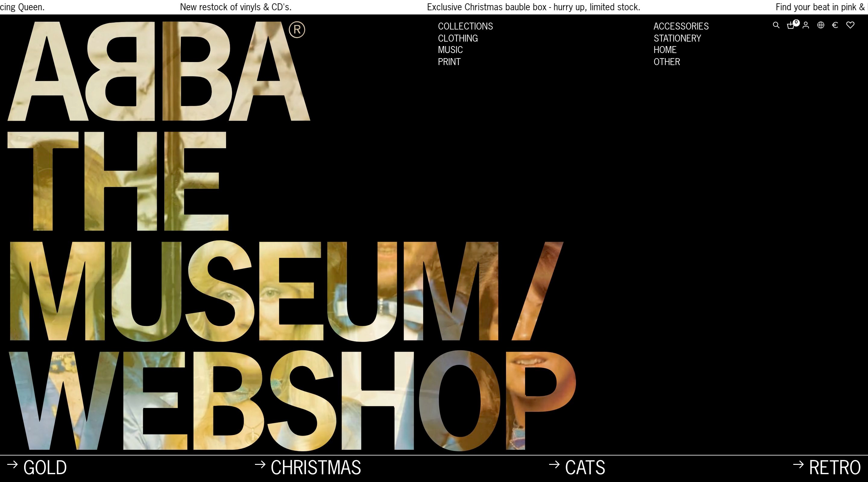This screenshot has height=482, width=868.
Task: Go to the MUSIC category
Action: 450,50
